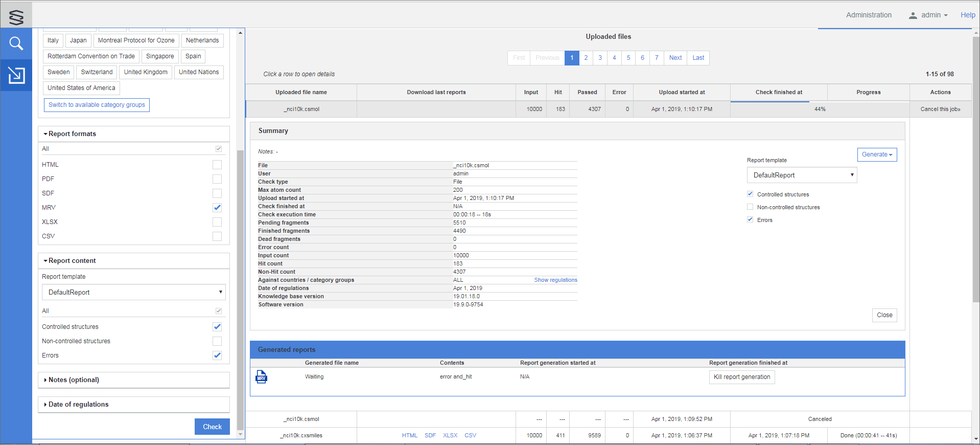Go to page 3 of uploaded files
Screen dimensions: 980x445
[600, 58]
